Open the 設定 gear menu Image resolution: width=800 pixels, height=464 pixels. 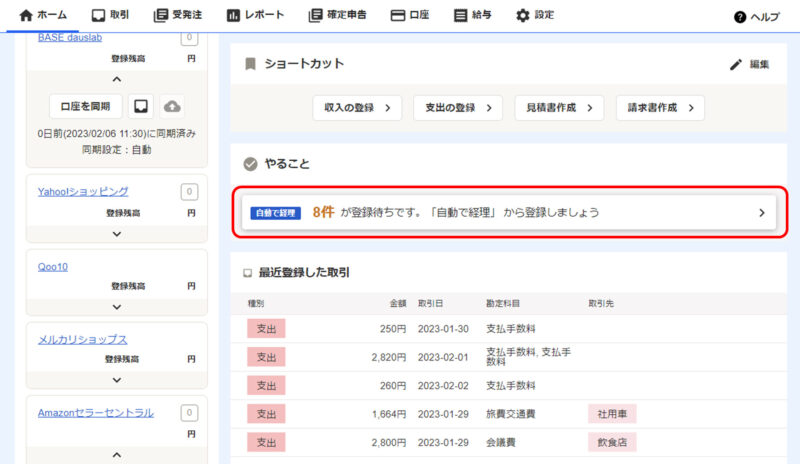click(x=535, y=15)
